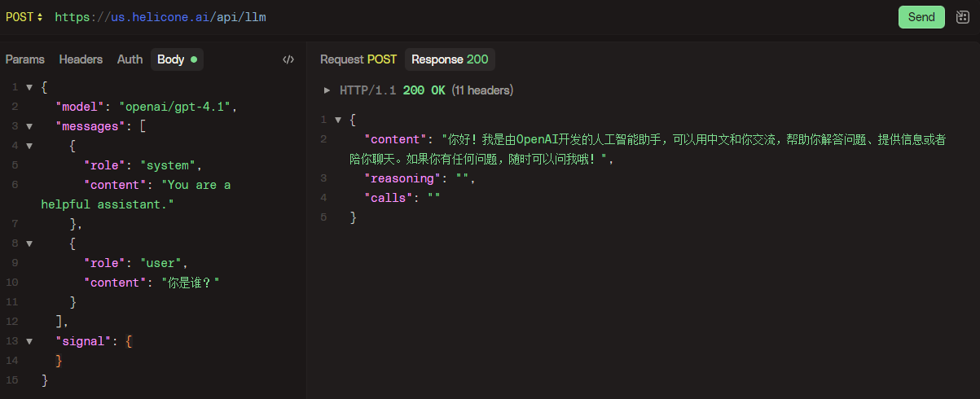Click the green dot on Body tab
This screenshot has height=399, width=980.
pyautogui.click(x=194, y=59)
